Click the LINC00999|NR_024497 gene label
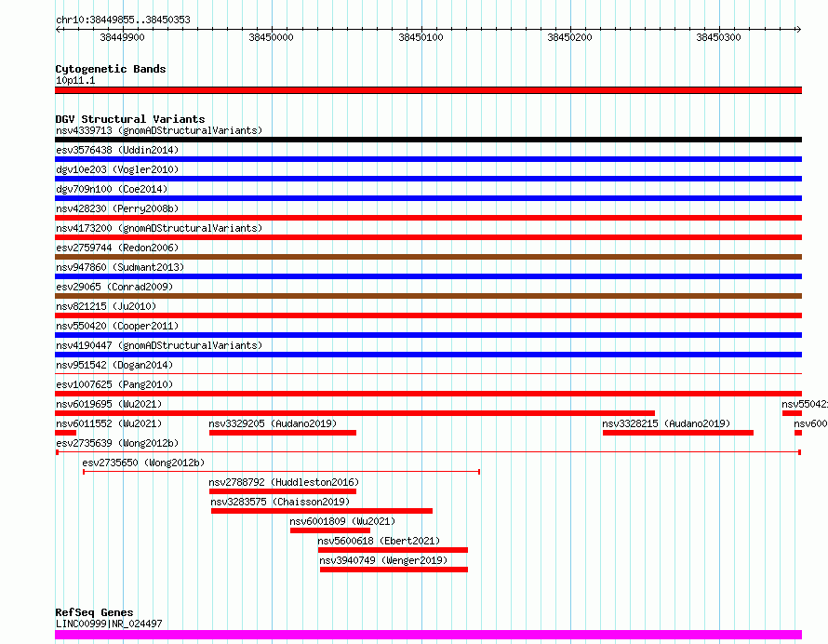Image resolution: width=828 pixels, height=644 pixels. pos(109,624)
